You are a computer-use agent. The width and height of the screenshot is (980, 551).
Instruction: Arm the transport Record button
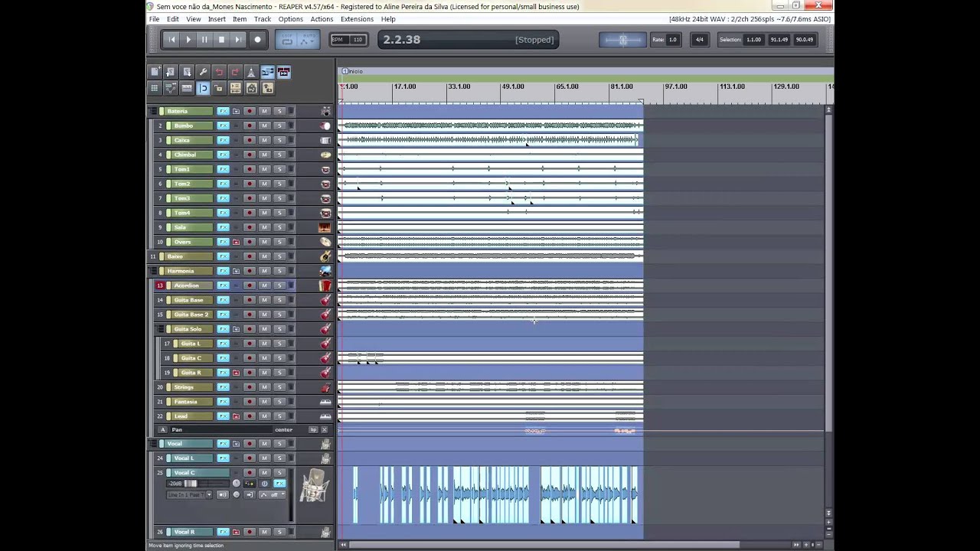(x=257, y=40)
